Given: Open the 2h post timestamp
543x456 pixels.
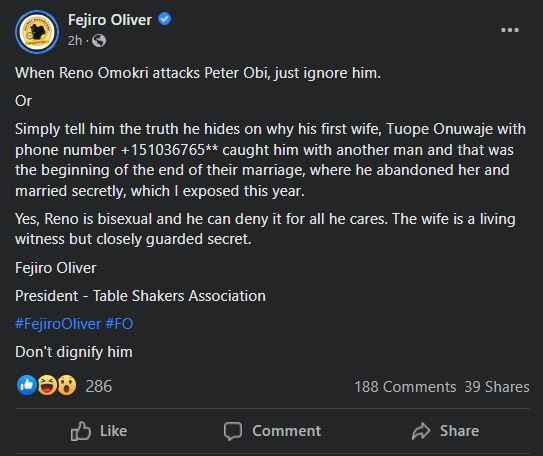Looking at the screenshot, I should coord(75,41).
